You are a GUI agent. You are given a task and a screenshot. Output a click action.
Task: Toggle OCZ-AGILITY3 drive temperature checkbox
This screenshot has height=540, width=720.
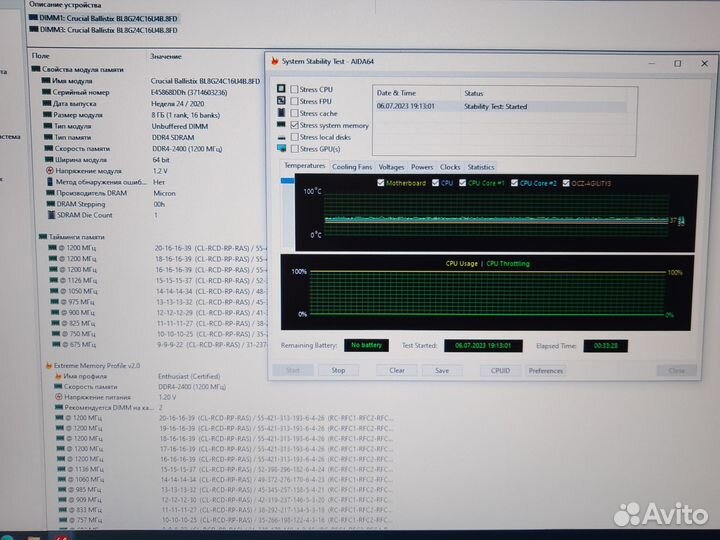tap(566, 183)
